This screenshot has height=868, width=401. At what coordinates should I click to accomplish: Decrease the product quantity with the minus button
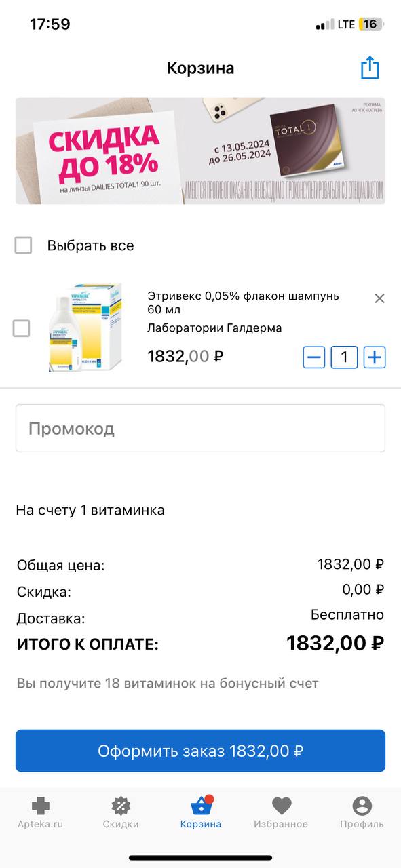(x=313, y=357)
